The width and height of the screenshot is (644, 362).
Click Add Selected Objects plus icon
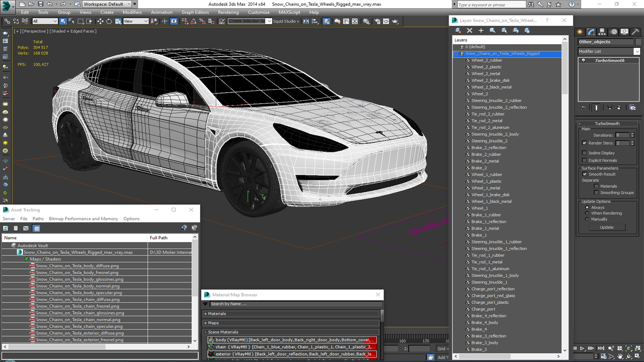pos(481,31)
